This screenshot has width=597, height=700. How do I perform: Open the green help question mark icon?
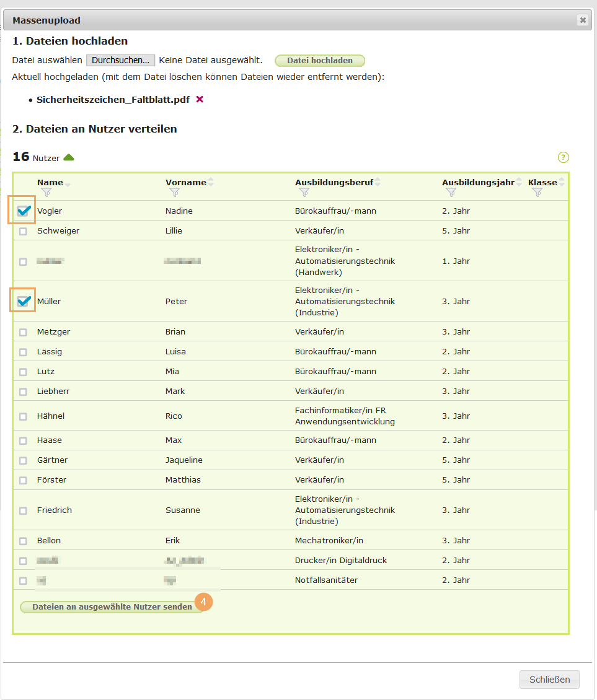(563, 157)
